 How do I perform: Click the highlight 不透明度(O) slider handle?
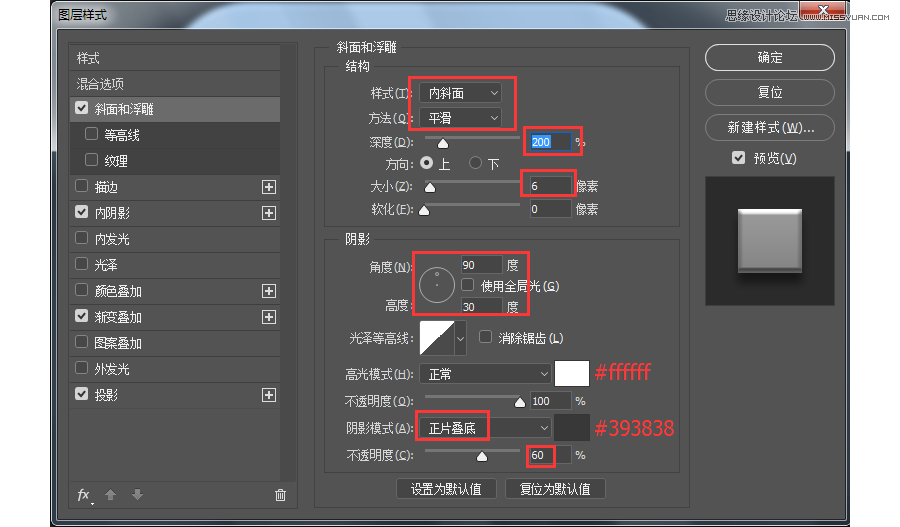pos(519,402)
